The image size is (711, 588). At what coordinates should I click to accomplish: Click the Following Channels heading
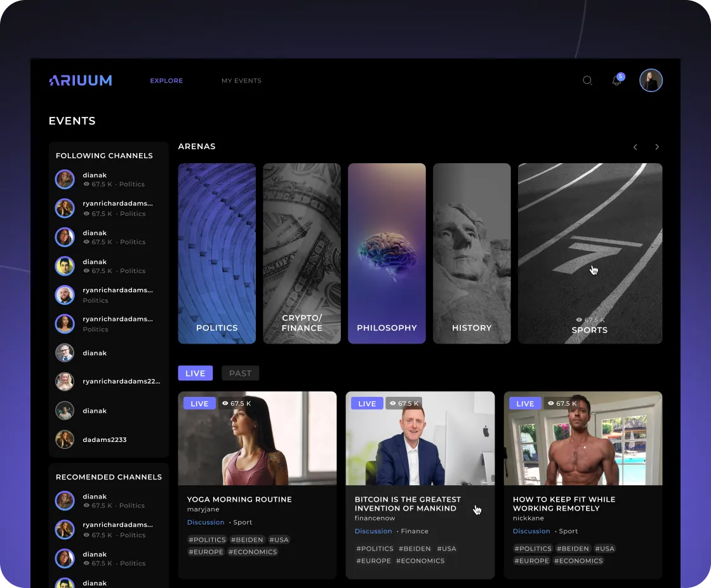[104, 156]
